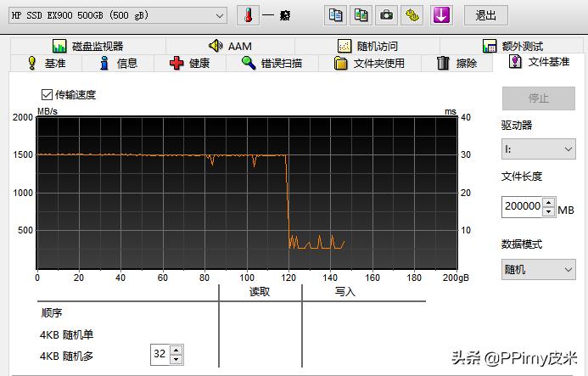Open options with the wrench icon

412,15
